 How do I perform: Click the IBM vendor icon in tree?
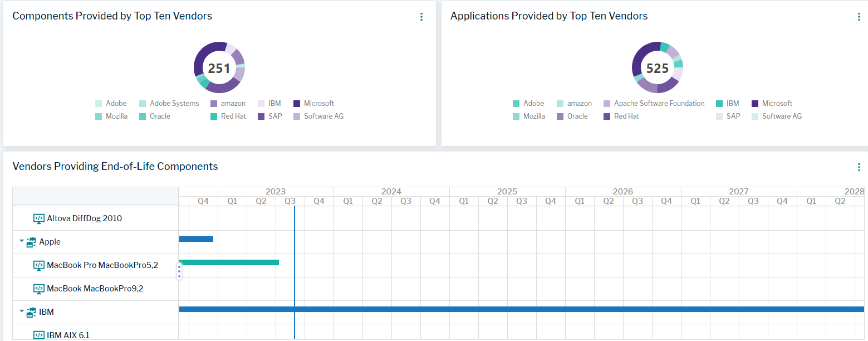pos(31,313)
